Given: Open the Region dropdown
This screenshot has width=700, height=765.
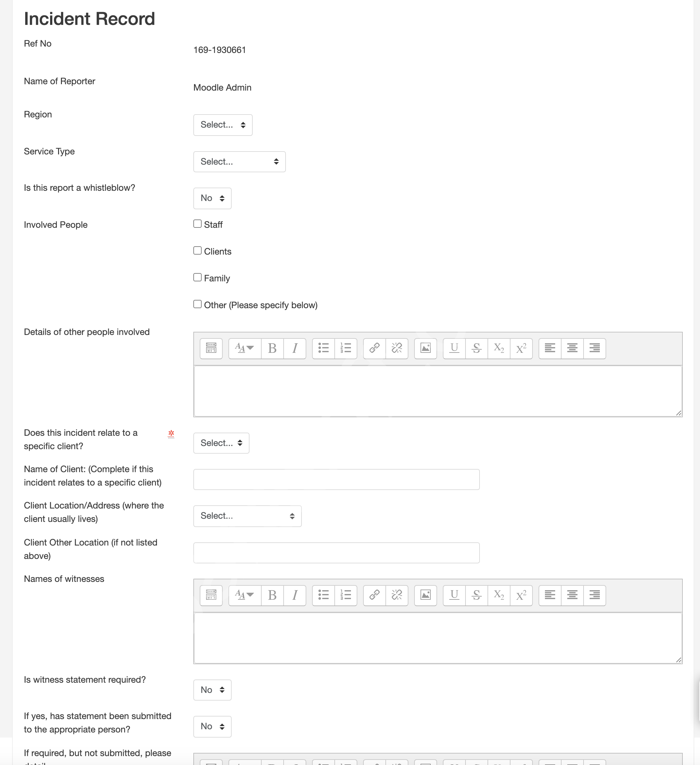Looking at the screenshot, I should (223, 125).
